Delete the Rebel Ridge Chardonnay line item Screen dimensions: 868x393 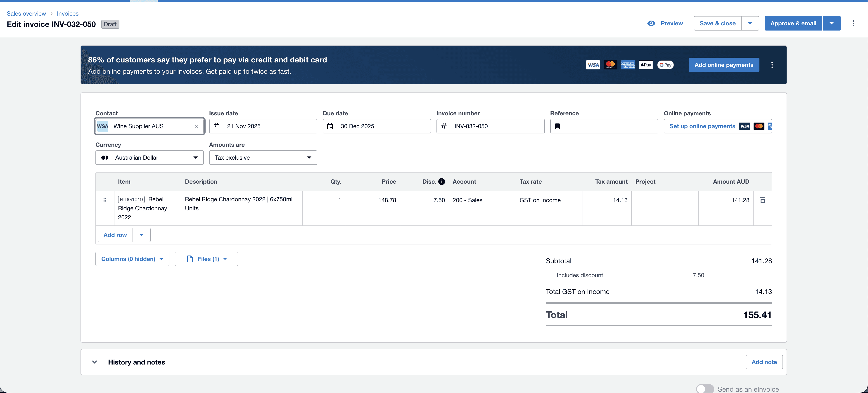tap(762, 200)
